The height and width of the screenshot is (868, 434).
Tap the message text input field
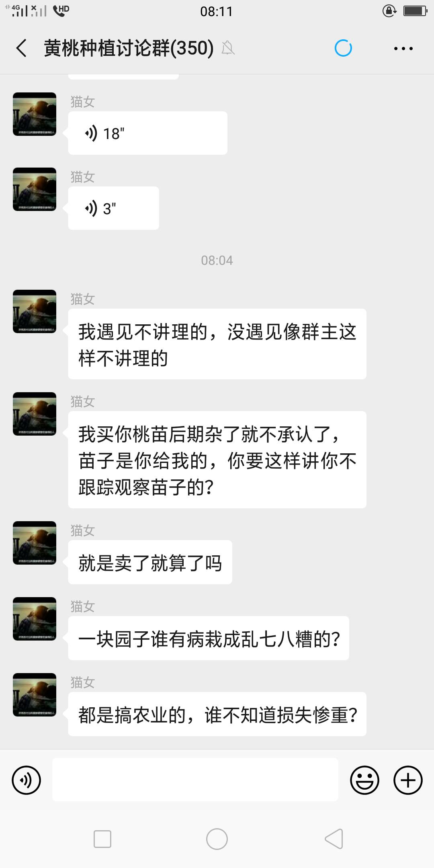195,780
